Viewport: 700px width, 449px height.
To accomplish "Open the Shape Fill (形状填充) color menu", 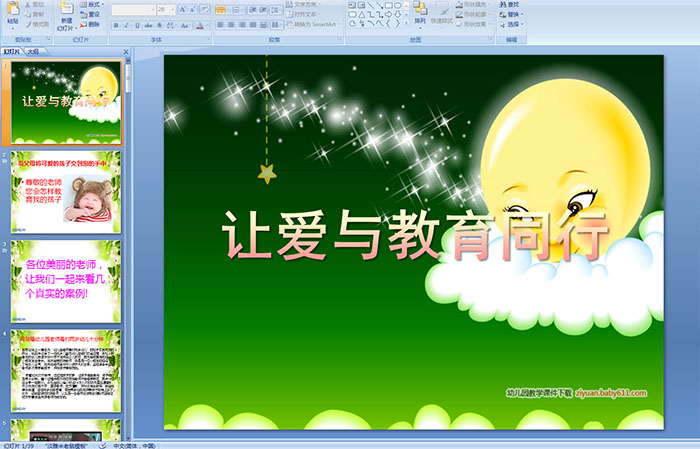I will tap(474, 4).
